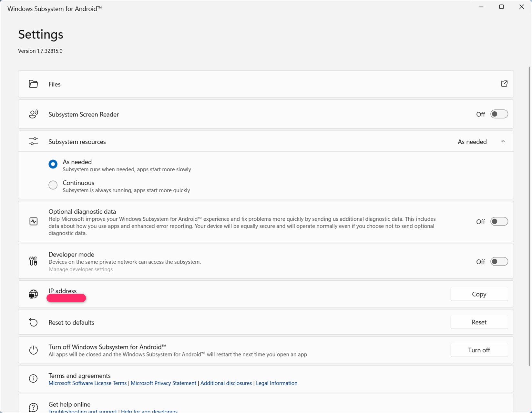The height and width of the screenshot is (413, 532).
Task: Click the IP address label
Action: (x=63, y=291)
